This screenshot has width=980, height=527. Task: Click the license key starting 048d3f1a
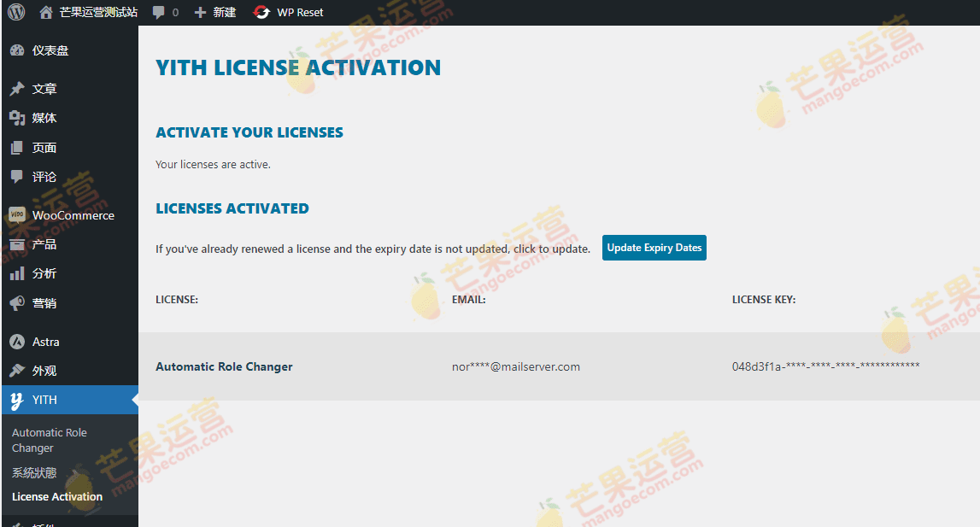[x=825, y=366]
